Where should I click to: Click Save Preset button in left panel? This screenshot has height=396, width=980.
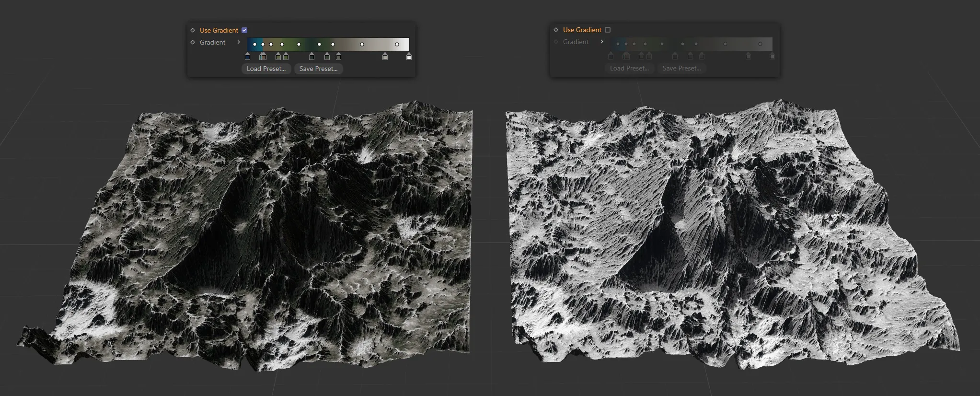(x=318, y=69)
